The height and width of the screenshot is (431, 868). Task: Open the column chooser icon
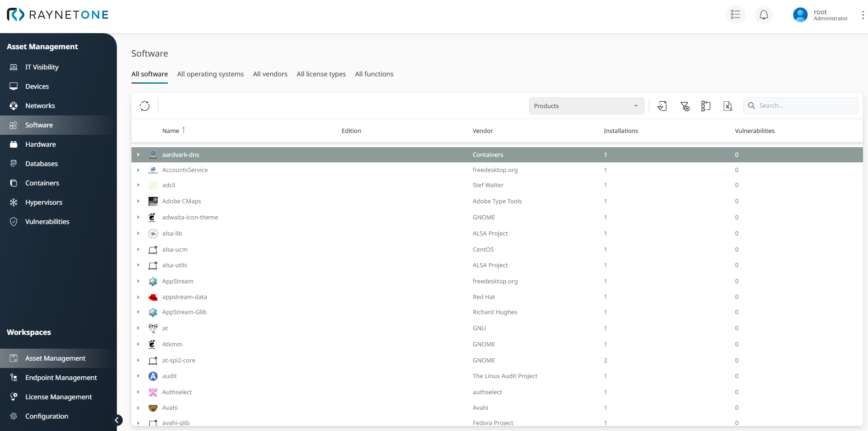(x=706, y=106)
